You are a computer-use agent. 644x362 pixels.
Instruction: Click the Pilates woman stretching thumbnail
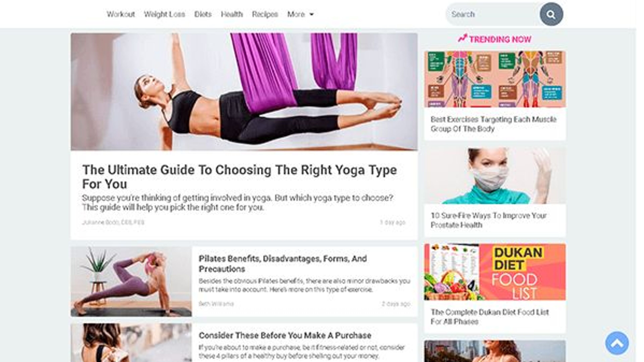[131, 282]
